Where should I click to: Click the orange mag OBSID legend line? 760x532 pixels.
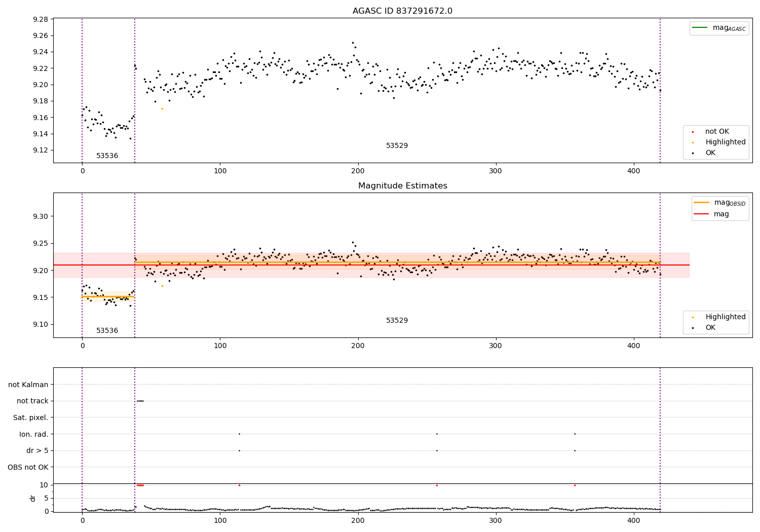702,203
